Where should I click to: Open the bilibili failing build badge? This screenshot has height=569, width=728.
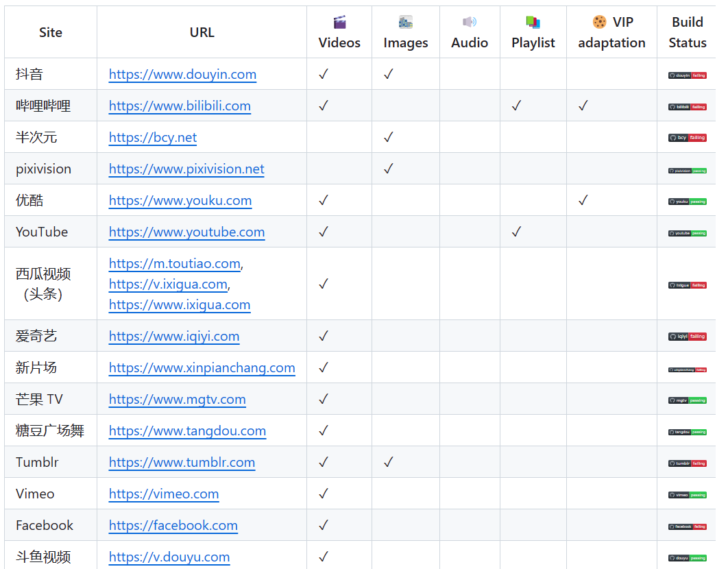pos(687,107)
